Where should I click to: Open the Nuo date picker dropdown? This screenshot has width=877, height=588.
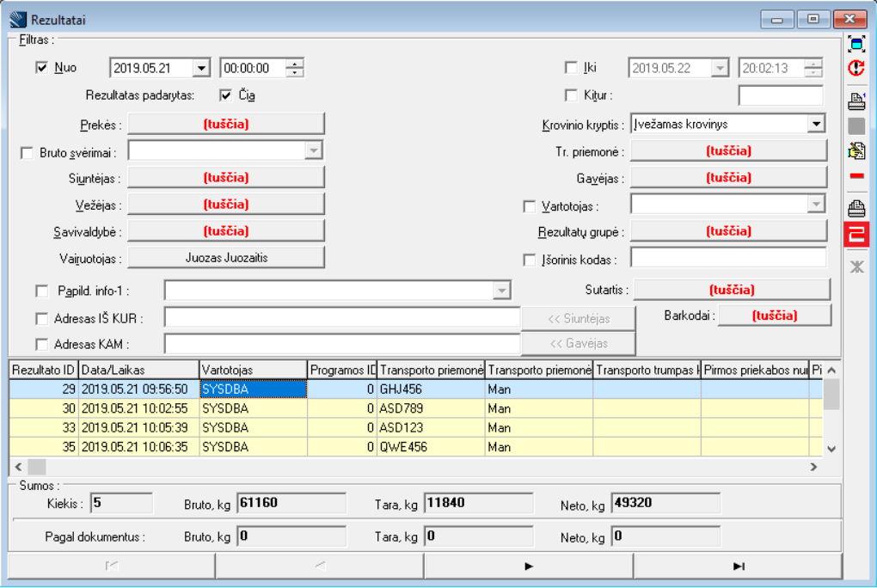[201, 69]
